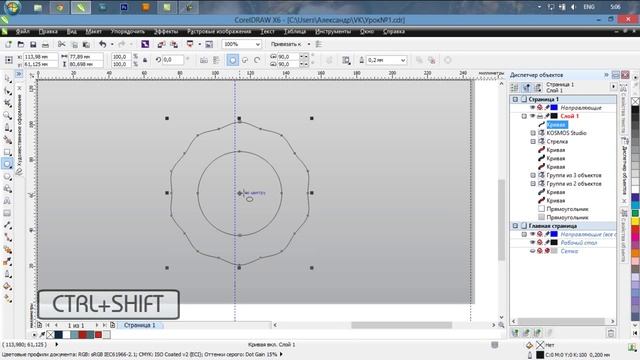Expand the Стрелка group
This screenshot has width=640, height=360.
point(533,142)
